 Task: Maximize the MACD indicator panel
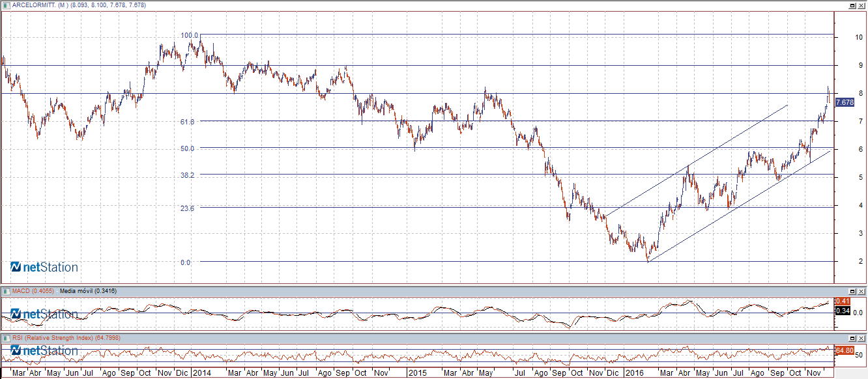[852, 291]
